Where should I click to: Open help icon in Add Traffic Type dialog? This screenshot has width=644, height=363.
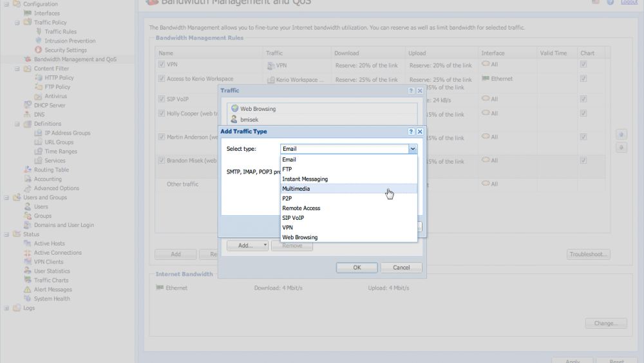(x=411, y=132)
